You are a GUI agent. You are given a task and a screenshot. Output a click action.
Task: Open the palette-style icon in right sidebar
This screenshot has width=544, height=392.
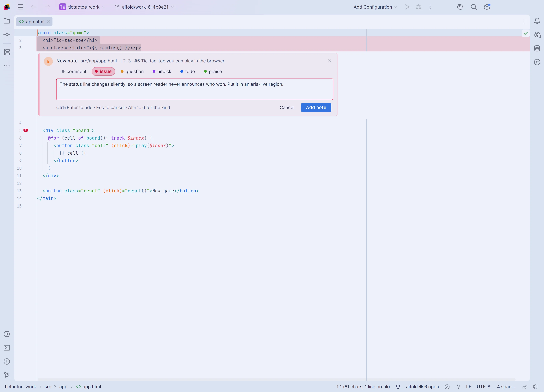point(537,62)
